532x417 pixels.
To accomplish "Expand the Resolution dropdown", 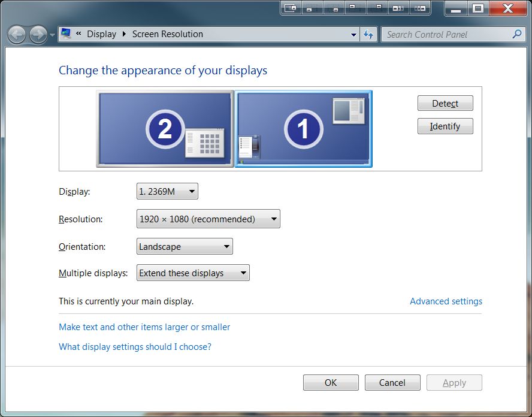I will point(208,219).
